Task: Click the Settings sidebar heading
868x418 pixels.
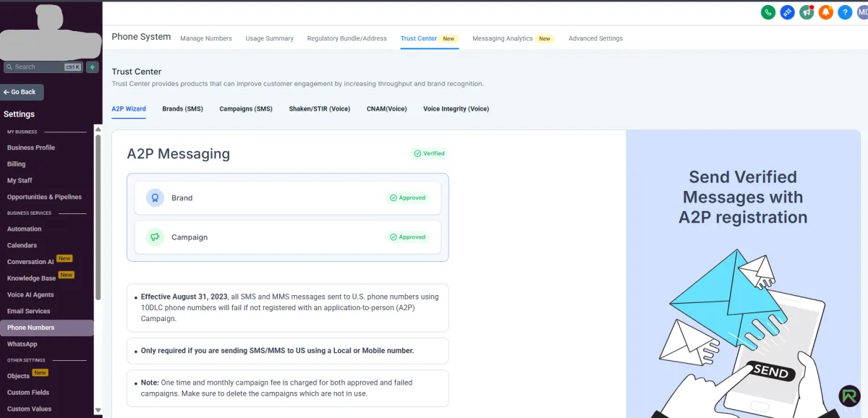Action: pos(20,114)
